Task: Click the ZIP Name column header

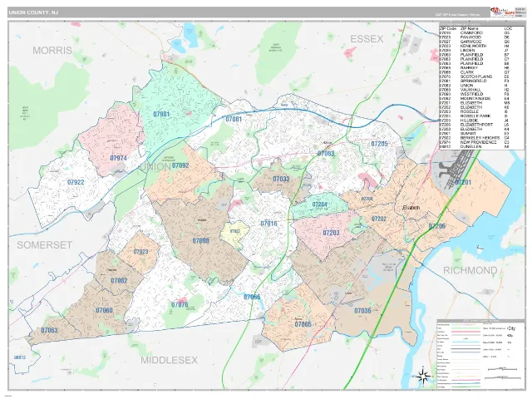Action: coord(470,28)
